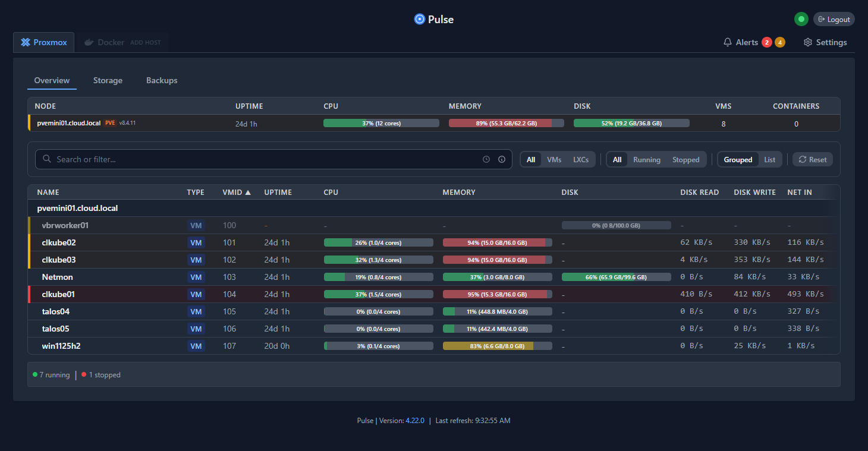Click the green connection status indicator
This screenshot has height=451, width=868.
click(x=801, y=19)
